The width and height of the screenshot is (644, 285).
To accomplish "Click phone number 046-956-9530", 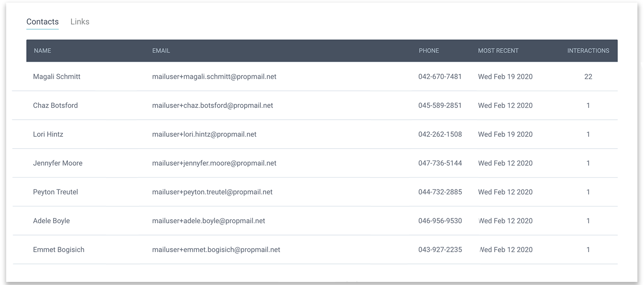I will [x=440, y=221].
